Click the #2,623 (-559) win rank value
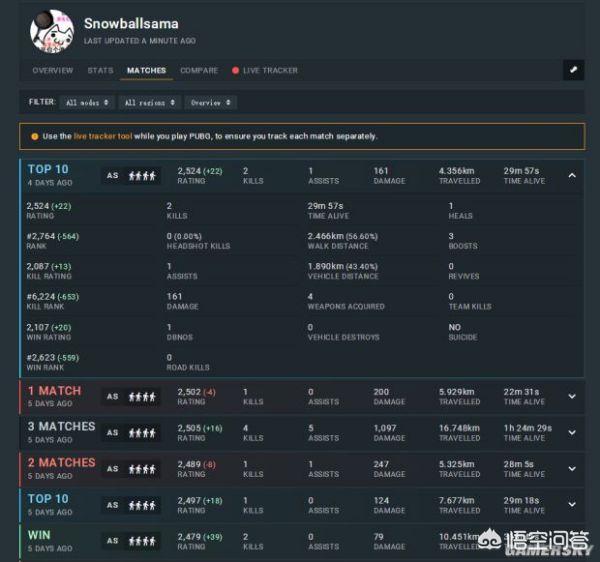This screenshot has height=562, width=600. 52,358
